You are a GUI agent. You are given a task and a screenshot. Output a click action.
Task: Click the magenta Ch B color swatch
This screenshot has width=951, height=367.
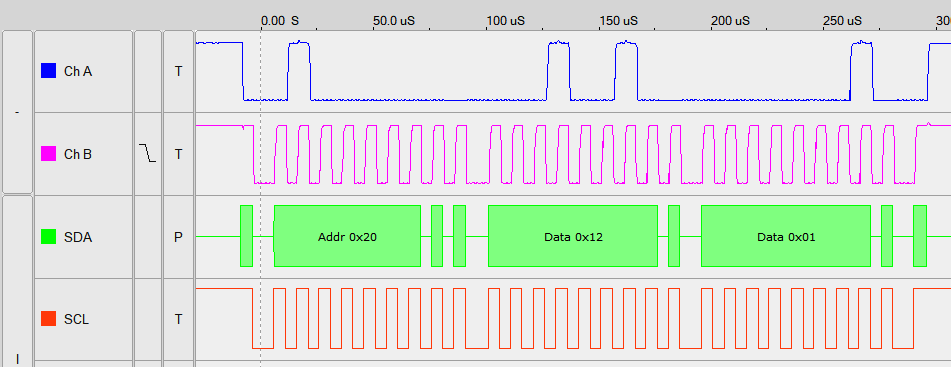point(49,154)
